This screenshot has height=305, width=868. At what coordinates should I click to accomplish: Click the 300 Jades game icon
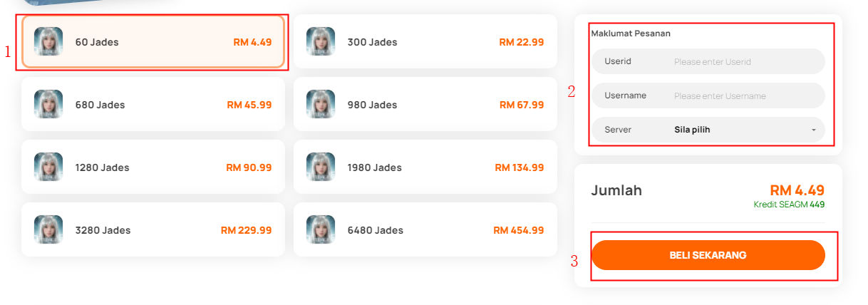click(x=321, y=41)
